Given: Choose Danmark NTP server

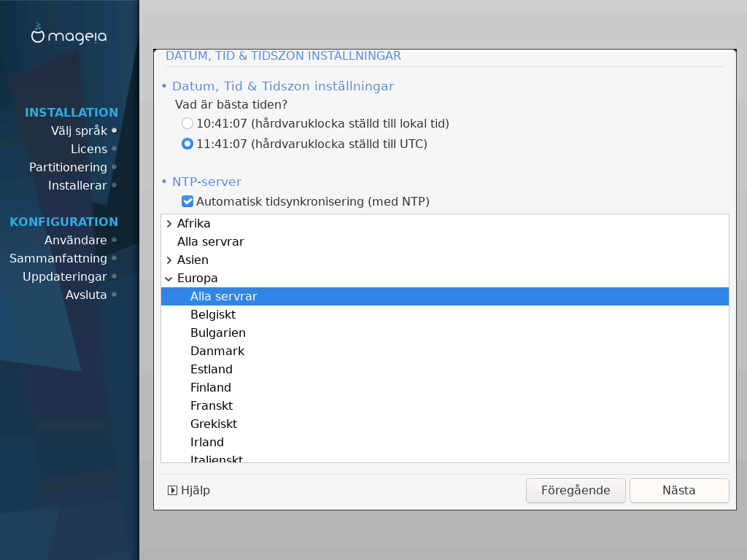Looking at the screenshot, I should tap(217, 351).
